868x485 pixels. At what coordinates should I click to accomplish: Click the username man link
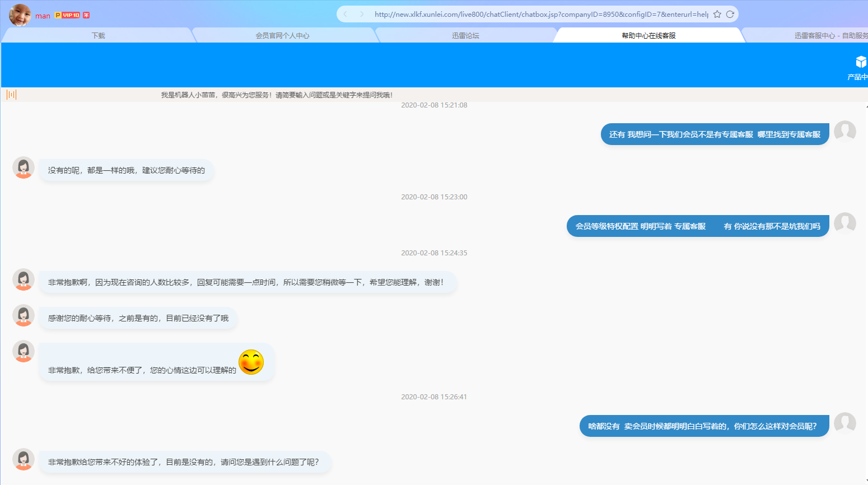(x=43, y=16)
